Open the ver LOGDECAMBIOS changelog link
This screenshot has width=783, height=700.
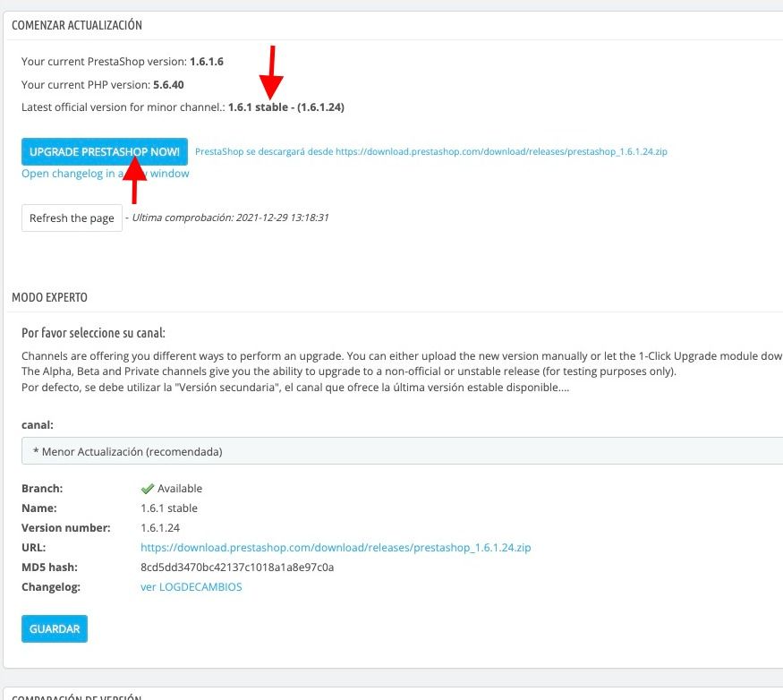pyautogui.click(x=191, y=586)
